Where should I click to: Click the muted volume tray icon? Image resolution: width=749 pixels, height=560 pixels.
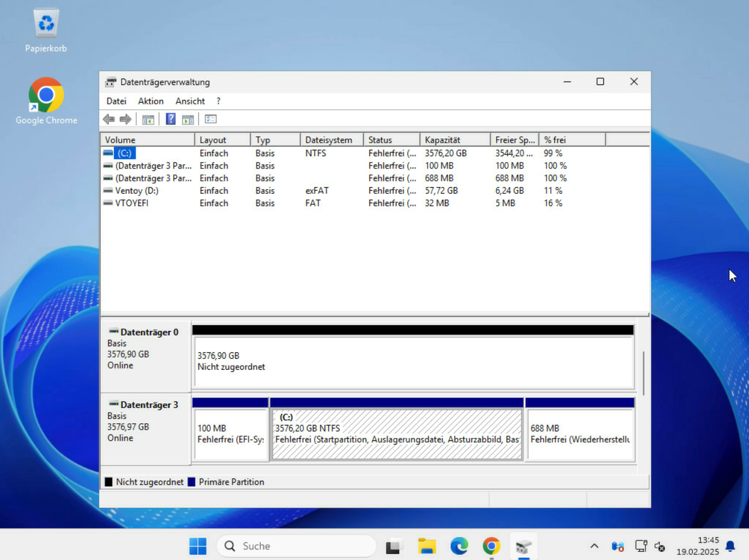(660, 546)
